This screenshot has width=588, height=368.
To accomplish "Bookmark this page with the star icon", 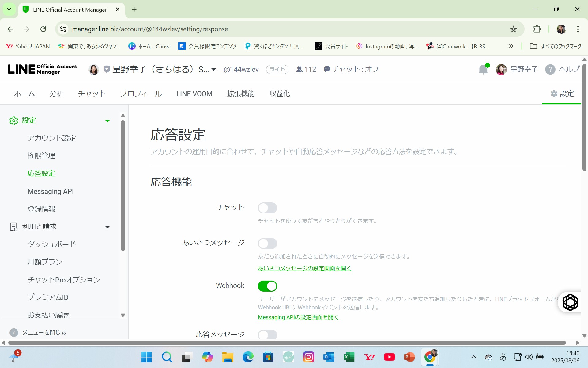I will click(x=514, y=29).
